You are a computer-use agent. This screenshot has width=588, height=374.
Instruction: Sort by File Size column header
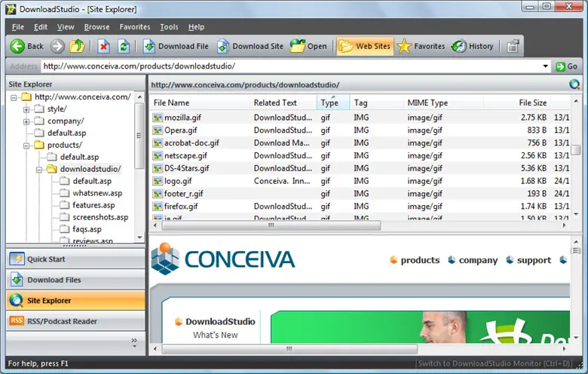tap(516, 103)
